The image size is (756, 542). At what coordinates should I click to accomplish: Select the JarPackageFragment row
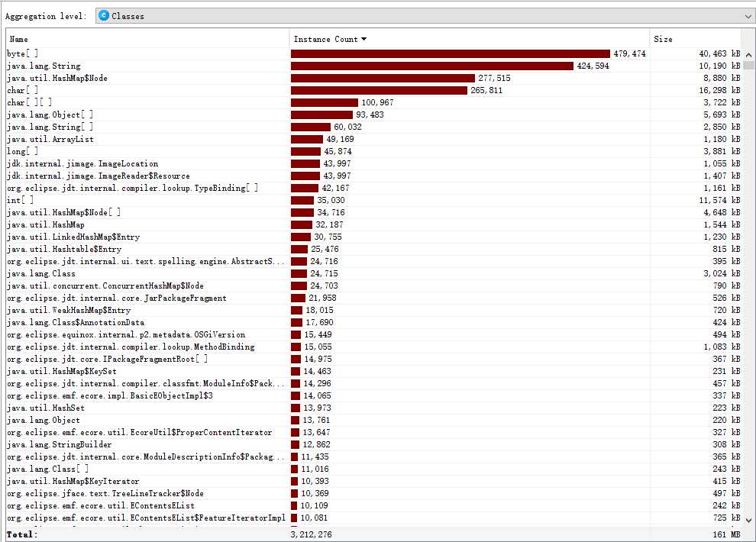pos(373,298)
